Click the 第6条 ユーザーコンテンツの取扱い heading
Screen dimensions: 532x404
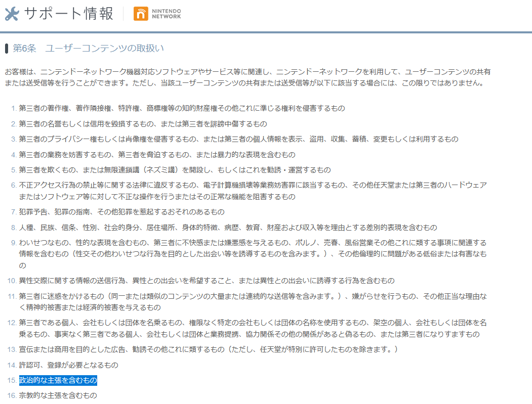point(88,49)
